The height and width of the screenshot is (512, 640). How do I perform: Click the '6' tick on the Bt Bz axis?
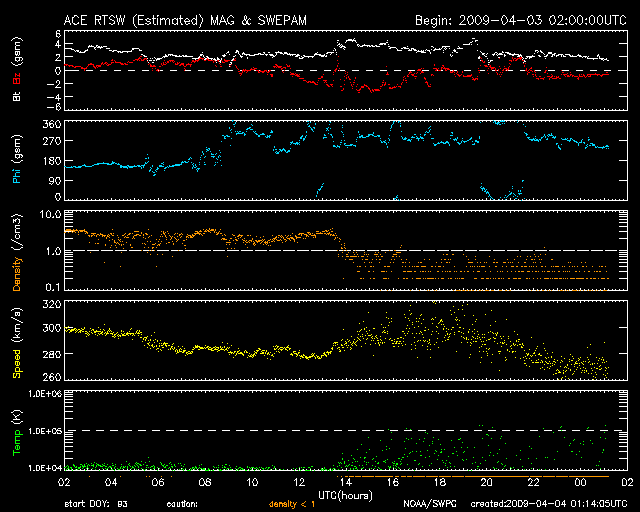[58, 33]
